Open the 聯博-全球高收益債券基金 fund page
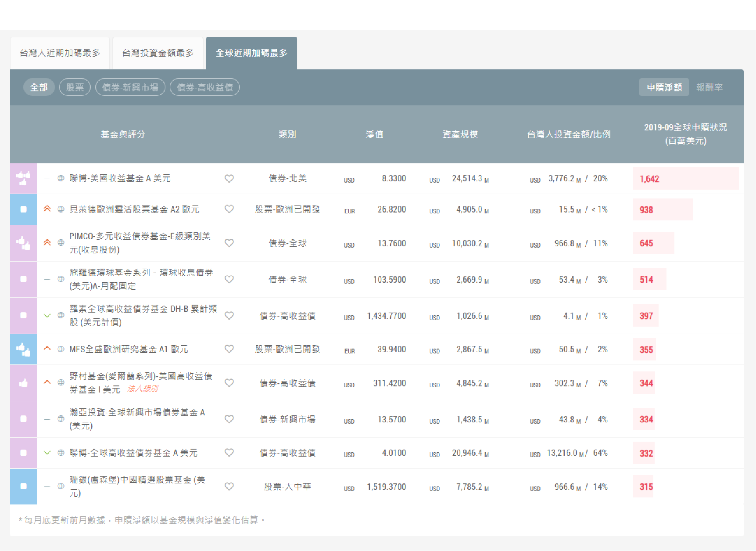Screen dimensions: 756x551 point(133,453)
